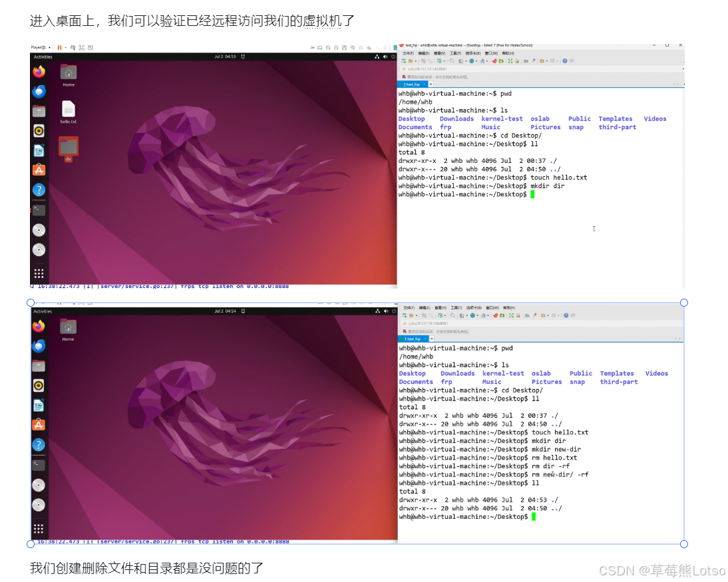The width and height of the screenshot is (728, 582).
Task: Open 帮助(H) menu in upper Xshell window
Action: pos(508,53)
